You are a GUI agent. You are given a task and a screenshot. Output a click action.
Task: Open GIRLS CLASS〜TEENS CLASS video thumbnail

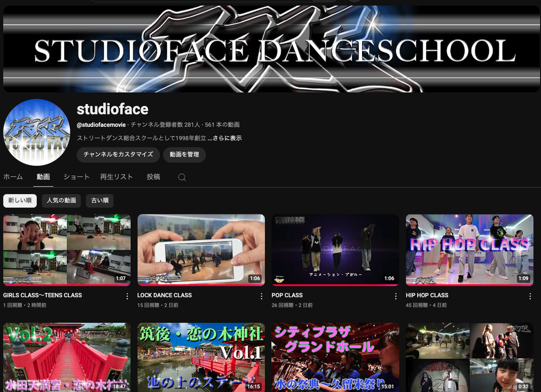click(67, 250)
